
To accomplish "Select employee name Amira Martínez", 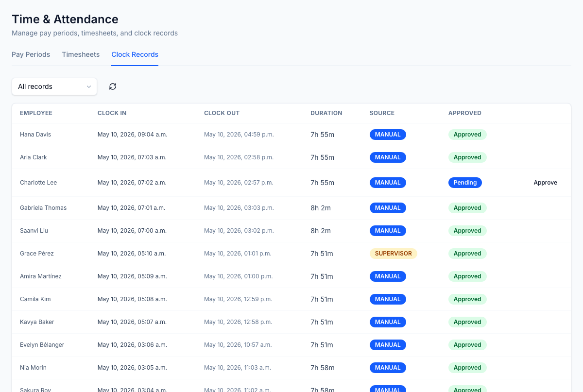I will [x=41, y=276].
